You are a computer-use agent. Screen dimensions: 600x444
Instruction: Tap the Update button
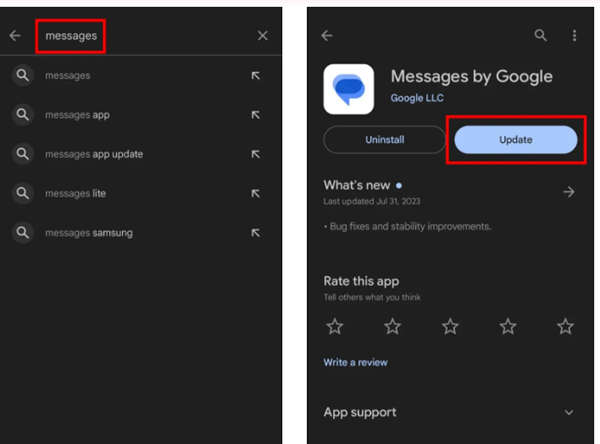point(516,140)
